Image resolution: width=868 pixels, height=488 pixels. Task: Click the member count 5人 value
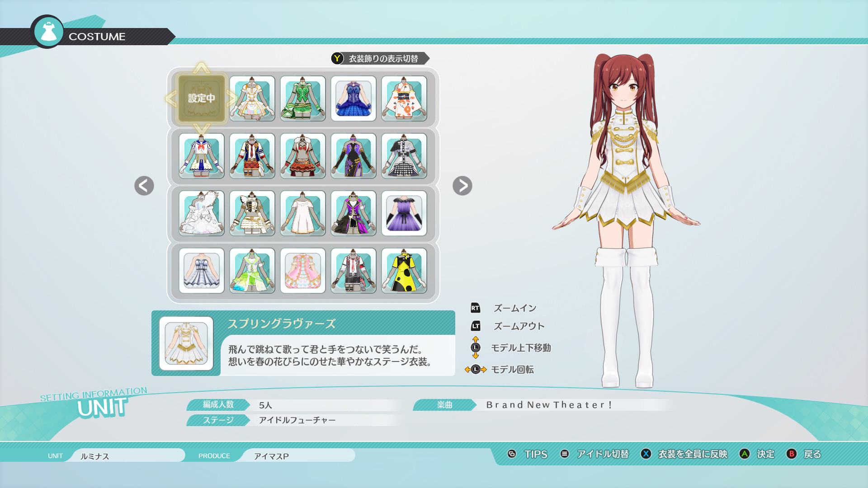point(265,405)
